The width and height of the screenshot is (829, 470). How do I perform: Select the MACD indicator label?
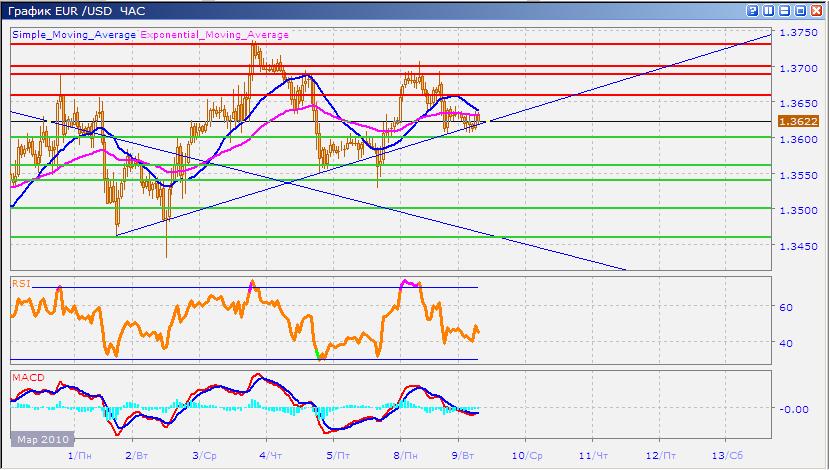coord(24,377)
